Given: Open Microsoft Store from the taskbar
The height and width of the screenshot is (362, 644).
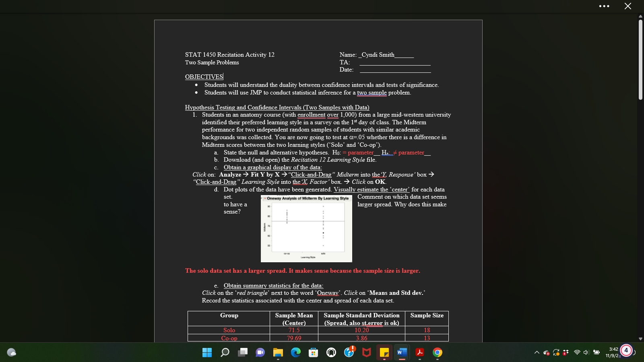Looking at the screenshot, I should coord(314,352).
